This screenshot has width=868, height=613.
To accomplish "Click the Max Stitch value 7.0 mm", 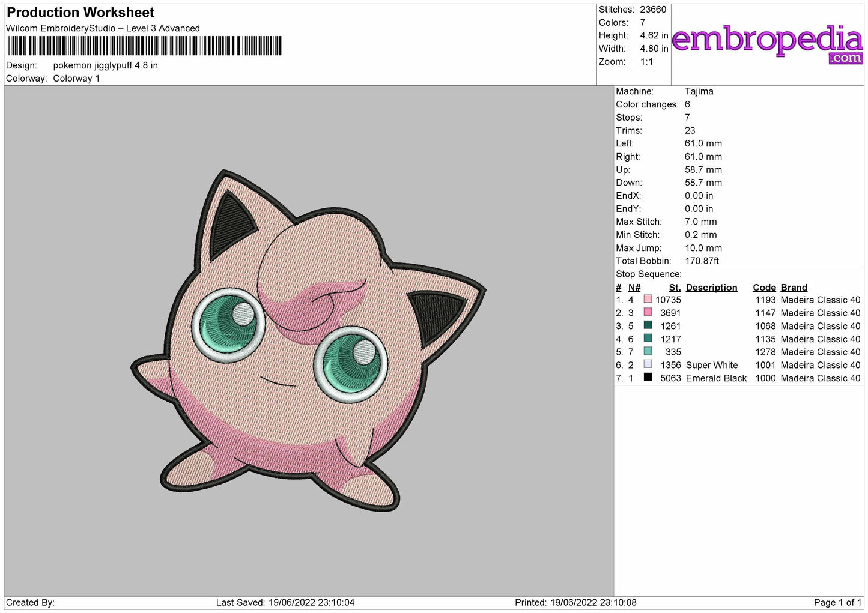I will click(701, 222).
